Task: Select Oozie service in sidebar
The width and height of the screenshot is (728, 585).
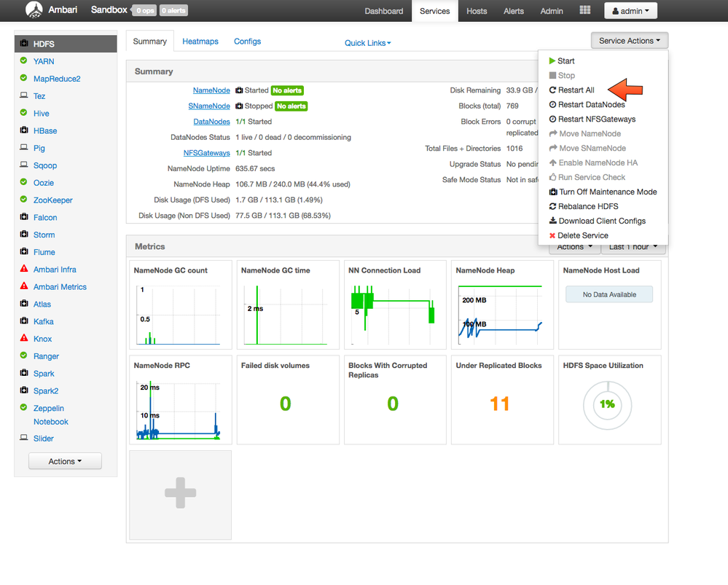Action: (44, 183)
